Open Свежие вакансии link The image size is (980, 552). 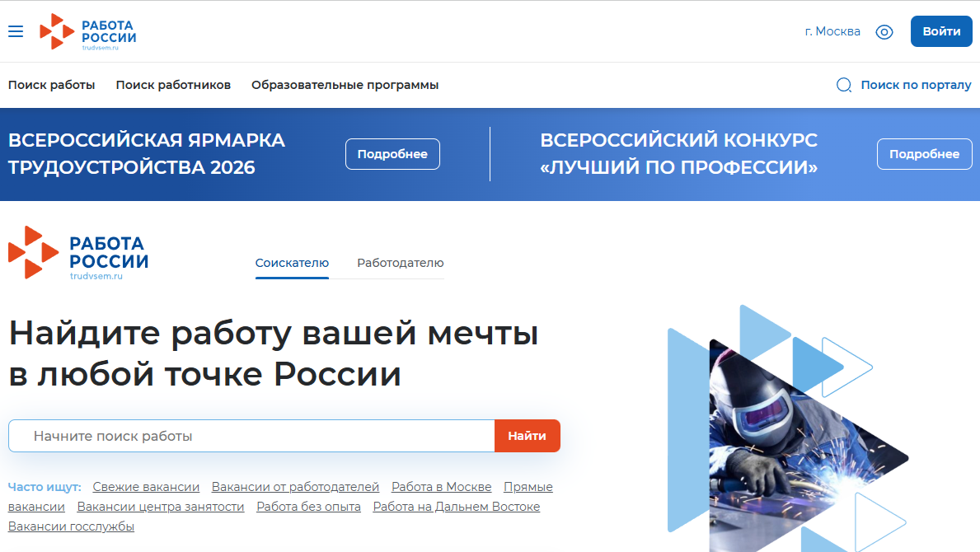(146, 487)
